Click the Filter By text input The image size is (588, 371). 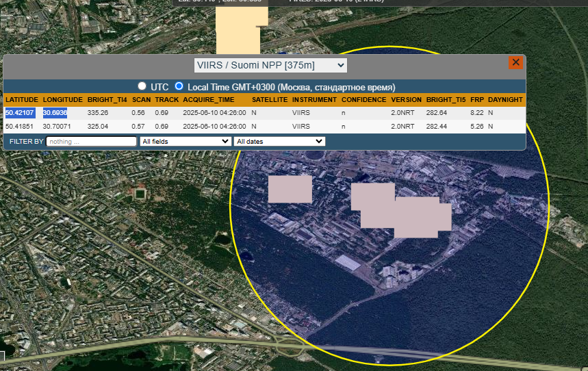coord(91,141)
